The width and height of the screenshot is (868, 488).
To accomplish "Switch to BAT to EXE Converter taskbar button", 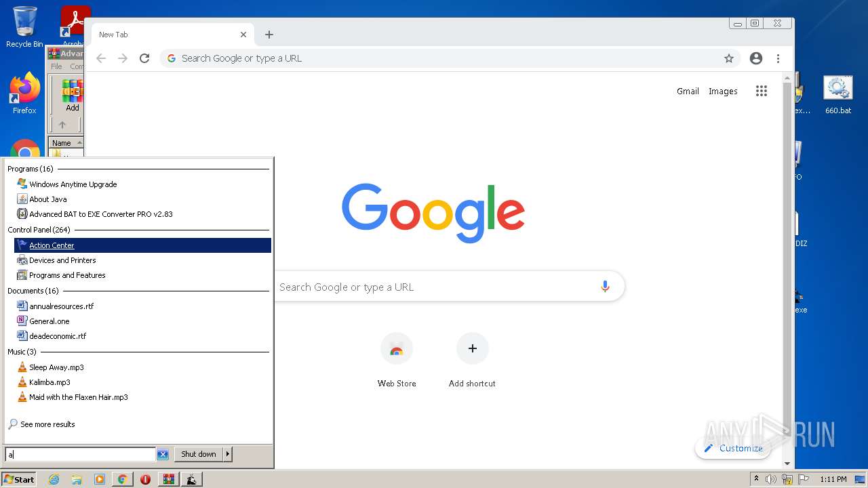I will [x=191, y=479].
